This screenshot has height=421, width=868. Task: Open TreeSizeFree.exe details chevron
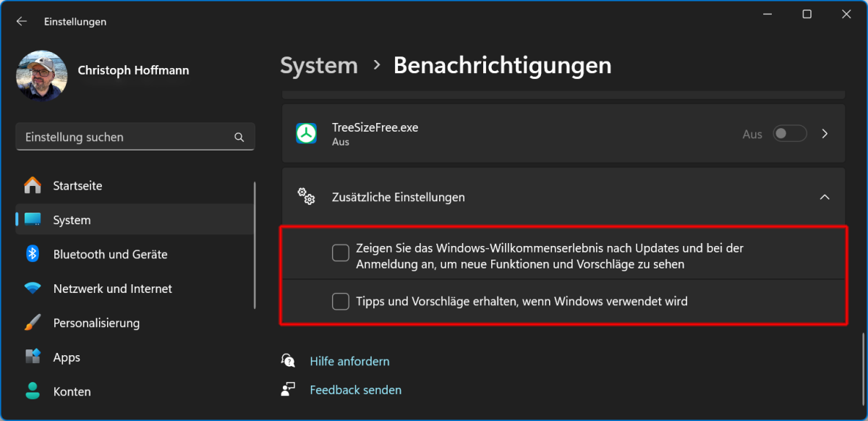pyautogui.click(x=825, y=134)
